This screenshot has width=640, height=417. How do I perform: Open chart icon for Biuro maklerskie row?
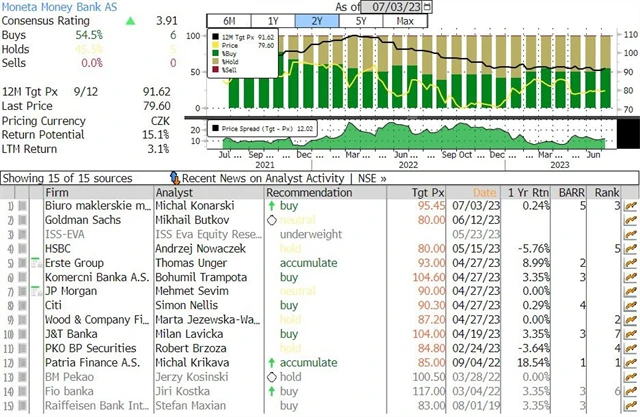pos(630,205)
